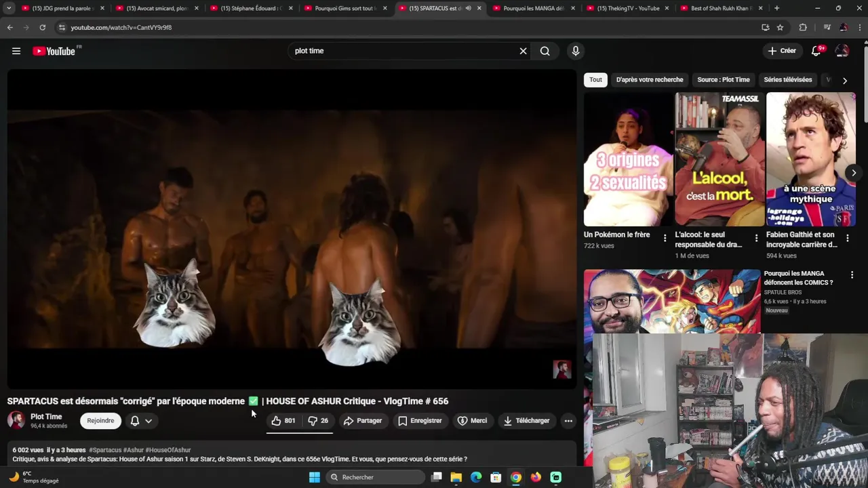Save the video with Enregistrer
868x488 pixels.
point(420,421)
